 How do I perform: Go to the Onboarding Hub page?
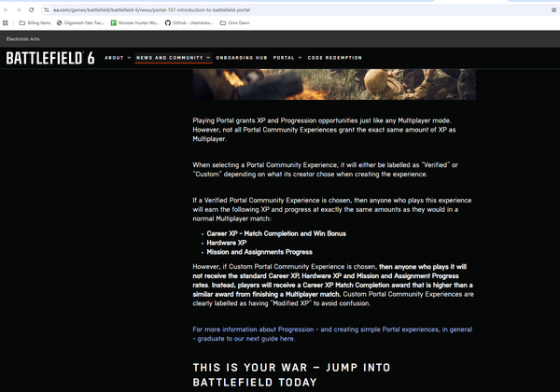pos(241,58)
